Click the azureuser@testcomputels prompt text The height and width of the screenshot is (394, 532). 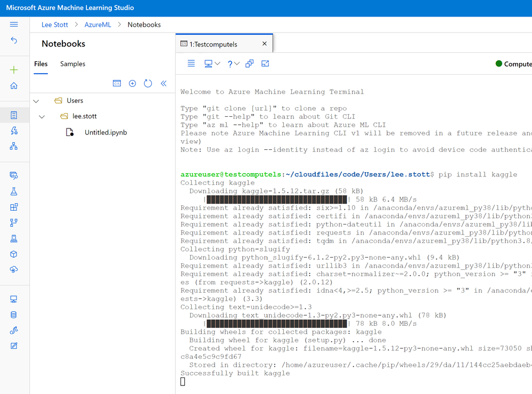(231, 174)
